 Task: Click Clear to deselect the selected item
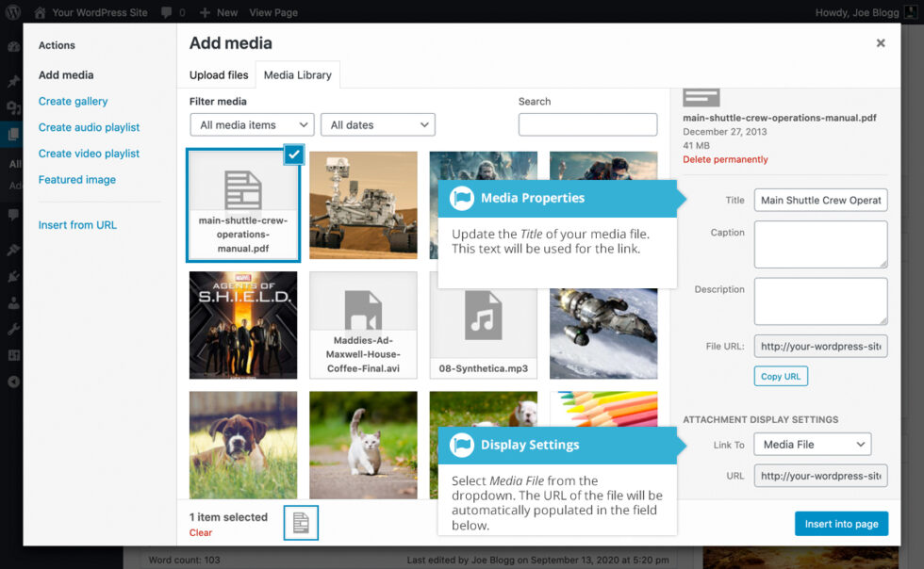pos(200,532)
